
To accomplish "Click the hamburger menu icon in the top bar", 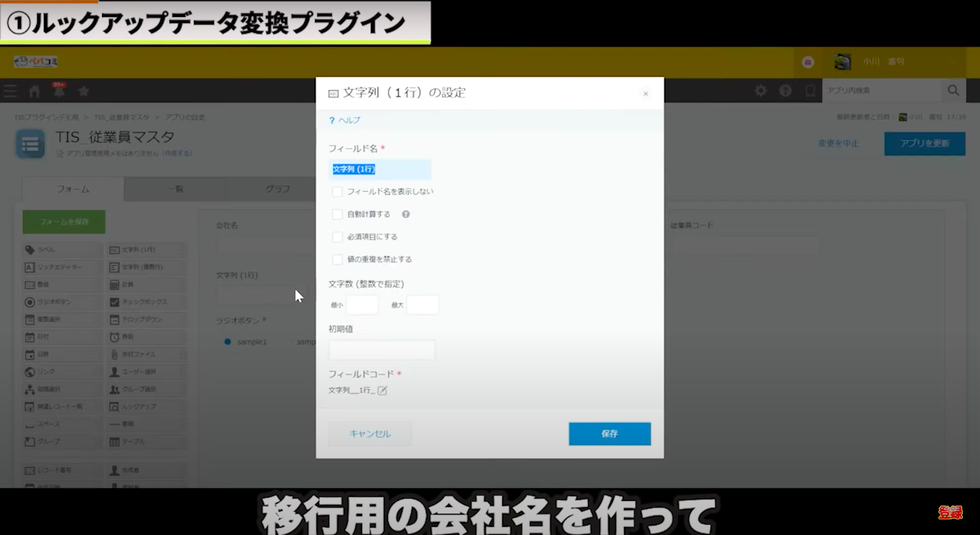I will click(x=10, y=91).
